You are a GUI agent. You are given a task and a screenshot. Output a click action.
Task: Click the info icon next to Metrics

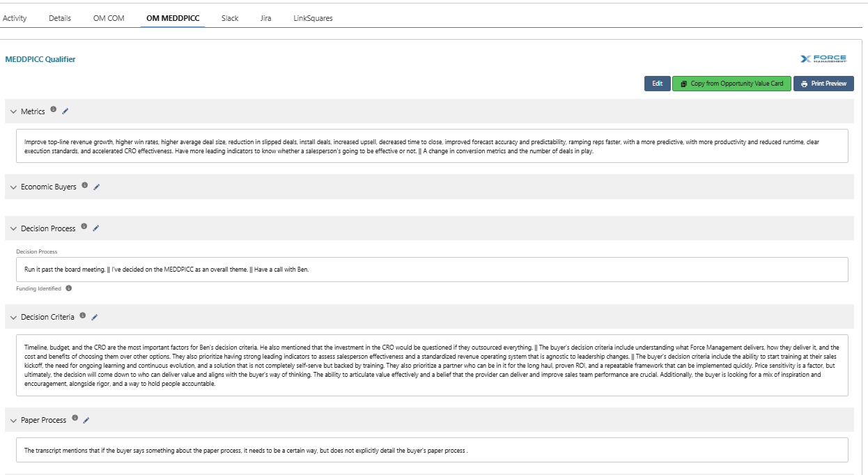click(54, 109)
